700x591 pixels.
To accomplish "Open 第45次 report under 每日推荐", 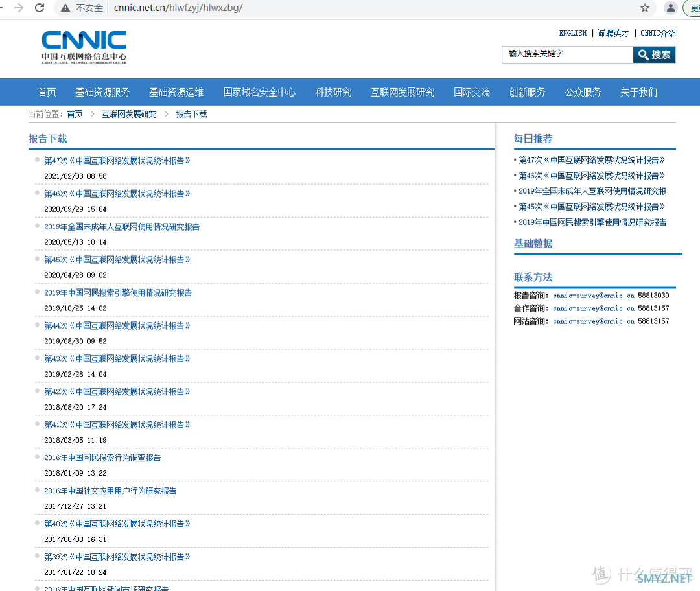I will point(592,207).
